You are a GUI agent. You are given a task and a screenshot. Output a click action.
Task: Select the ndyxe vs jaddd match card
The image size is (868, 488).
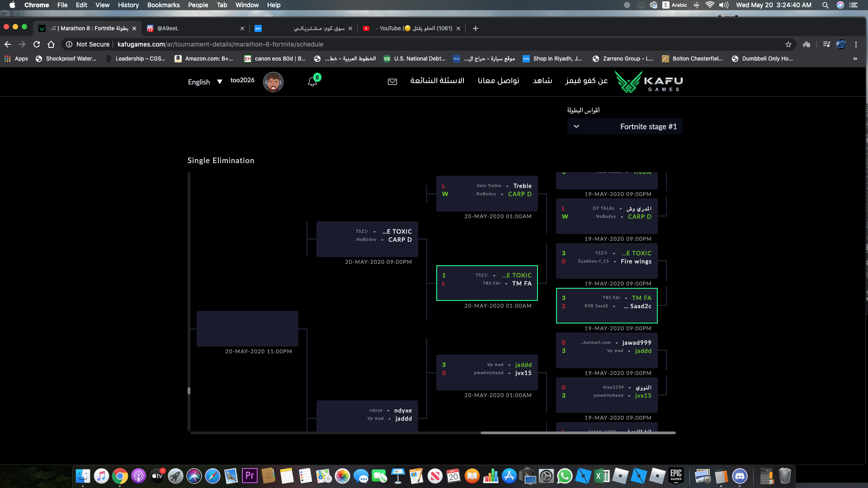(367, 416)
